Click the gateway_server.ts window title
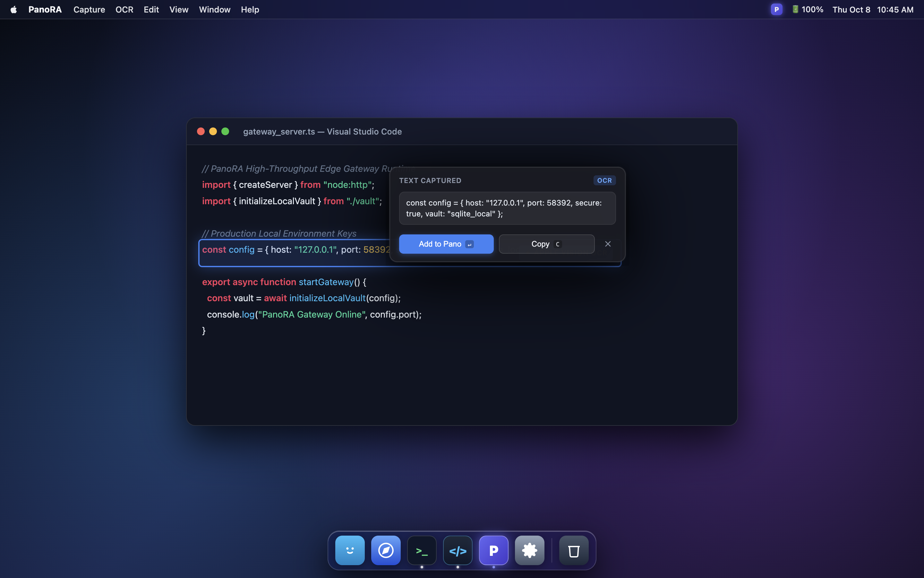 [322, 132]
